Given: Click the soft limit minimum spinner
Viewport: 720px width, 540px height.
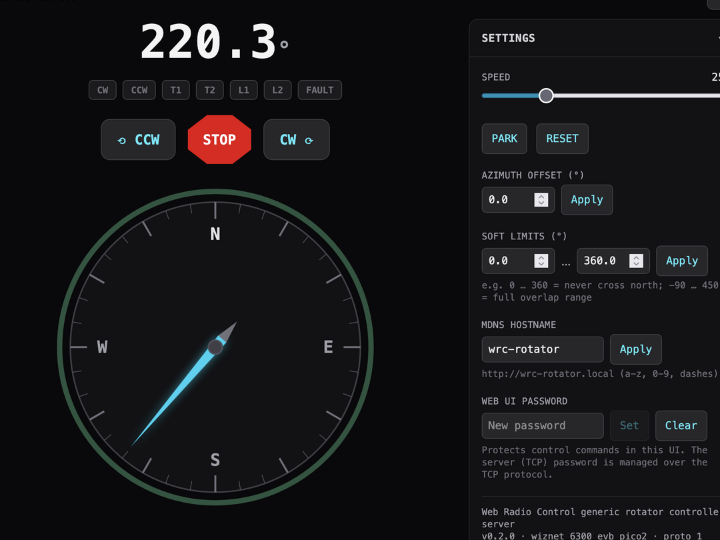Looking at the screenshot, I should (541, 261).
